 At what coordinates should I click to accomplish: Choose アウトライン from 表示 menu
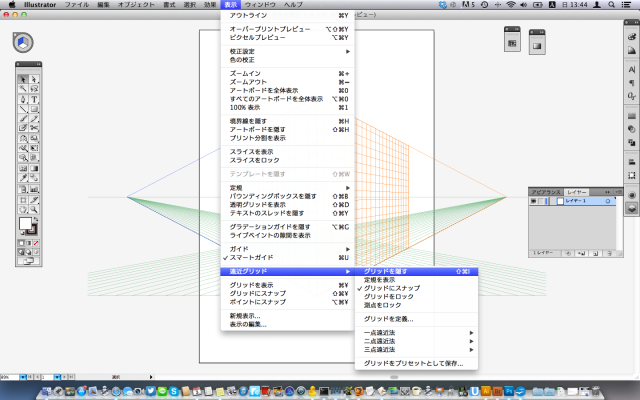point(287,16)
